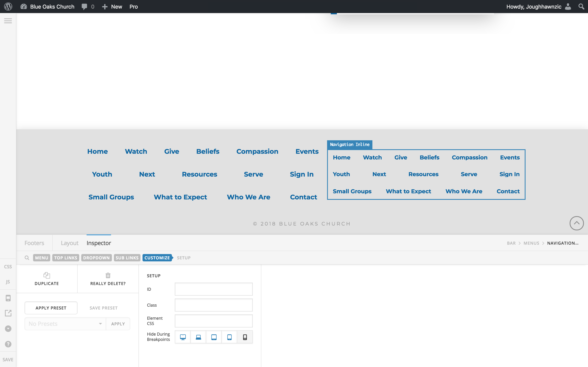Click the scroll-to-top circle arrow
Screen dimensions: 588x367
point(576,223)
